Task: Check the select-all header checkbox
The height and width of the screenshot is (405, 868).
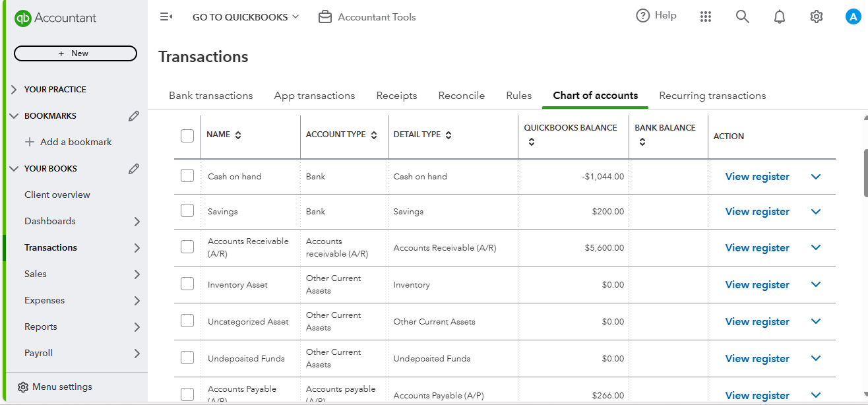Action: click(x=187, y=136)
